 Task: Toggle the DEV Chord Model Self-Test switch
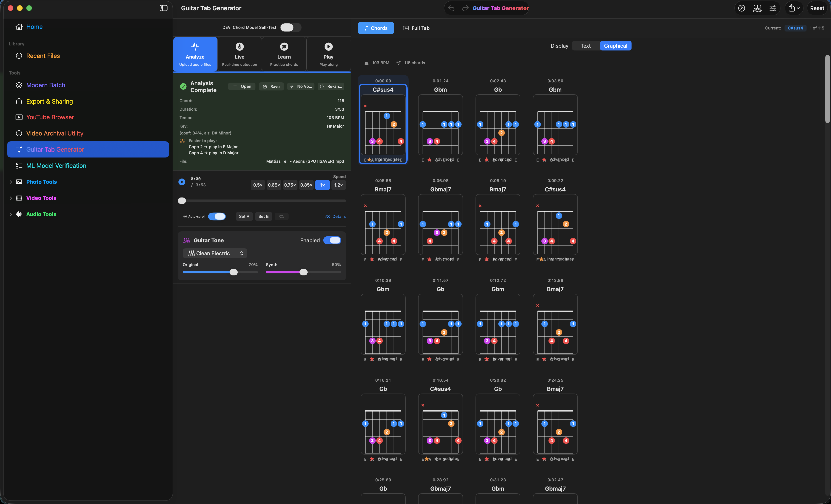[x=290, y=27]
